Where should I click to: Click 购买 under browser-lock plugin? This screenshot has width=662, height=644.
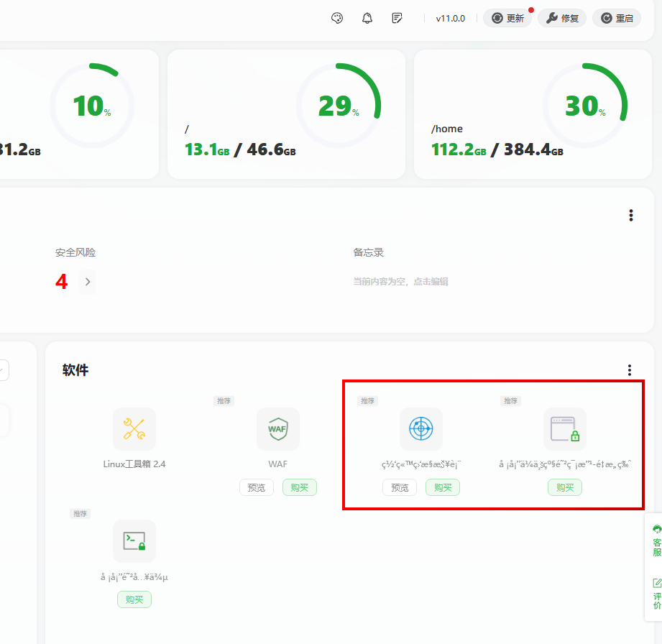coord(565,488)
